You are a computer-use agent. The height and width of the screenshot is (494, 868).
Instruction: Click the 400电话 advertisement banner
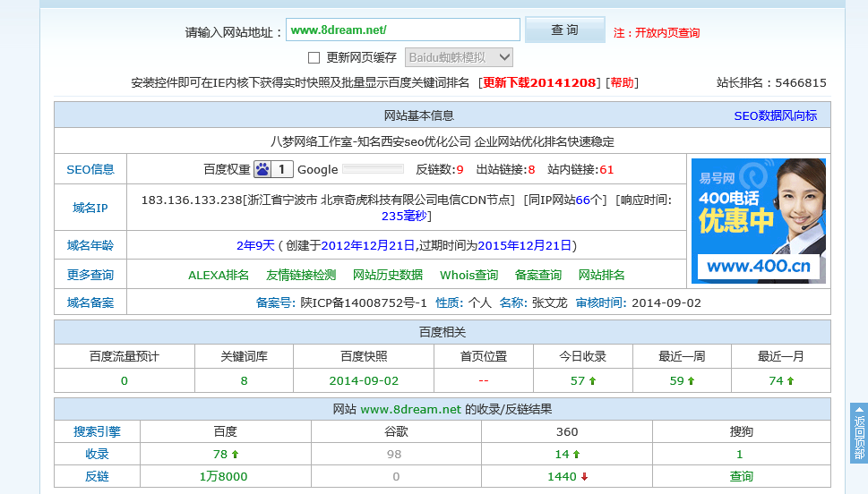tap(758, 220)
